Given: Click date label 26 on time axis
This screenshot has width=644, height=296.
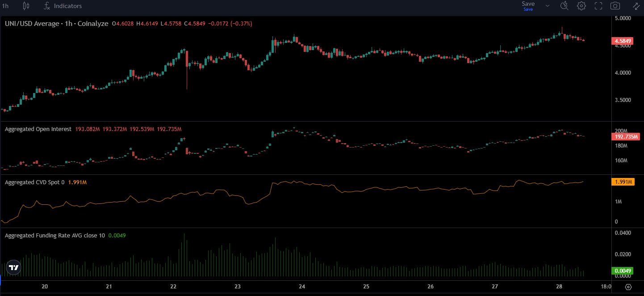Looking at the screenshot, I should 431,287.
